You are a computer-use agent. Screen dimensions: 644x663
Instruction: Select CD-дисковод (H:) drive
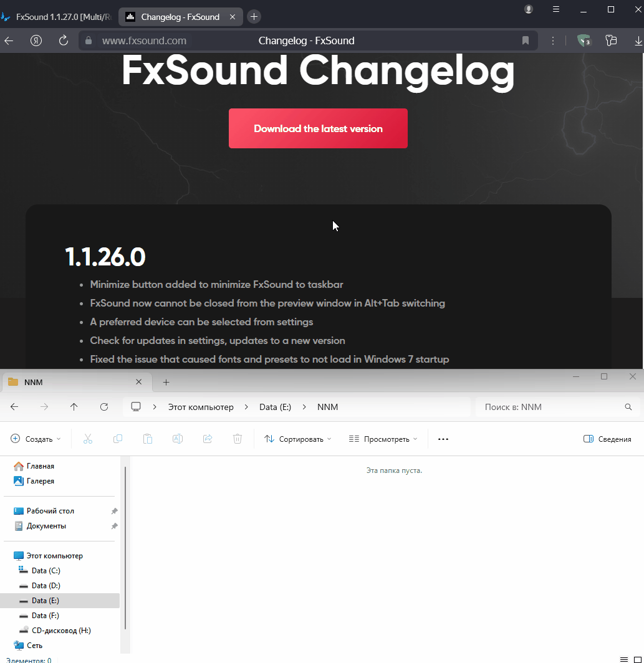point(60,631)
